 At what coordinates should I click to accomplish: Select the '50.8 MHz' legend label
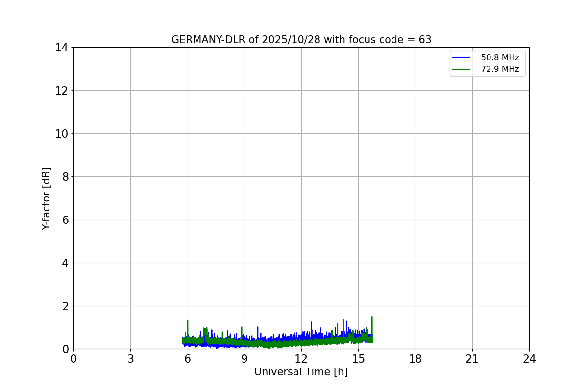[x=500, y=58]
